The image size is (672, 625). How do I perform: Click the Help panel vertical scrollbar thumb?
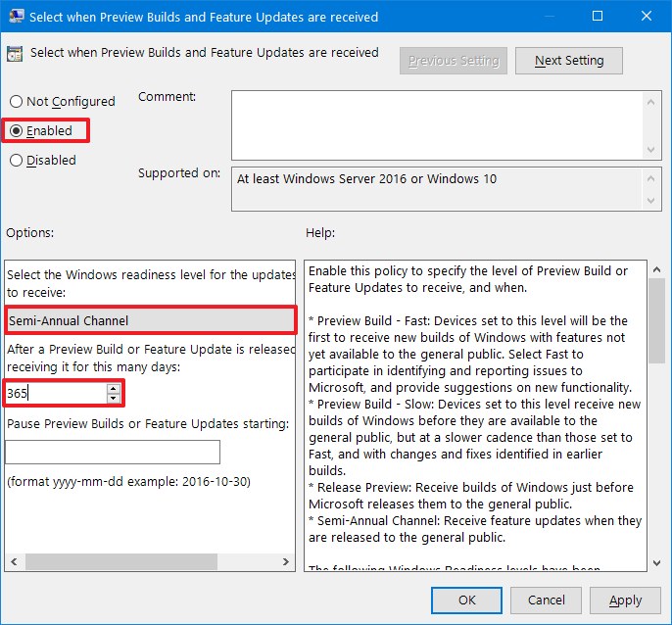[656, 320]
